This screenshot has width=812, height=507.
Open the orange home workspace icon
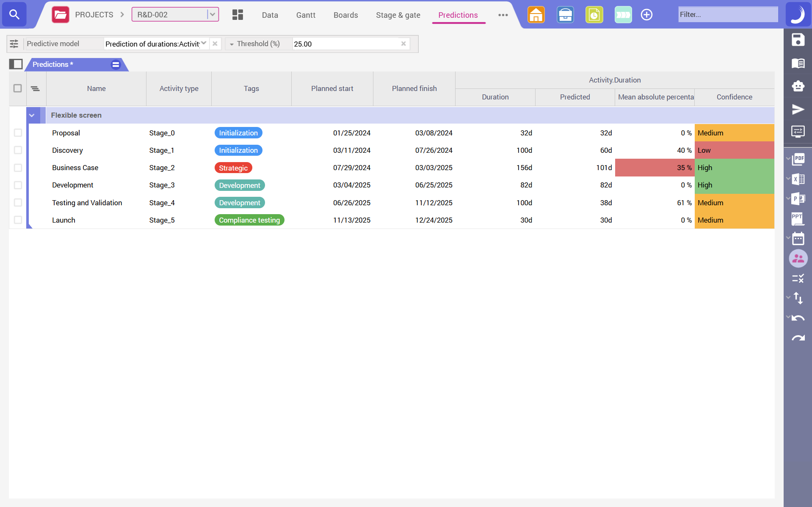click(x=536, y=15)
